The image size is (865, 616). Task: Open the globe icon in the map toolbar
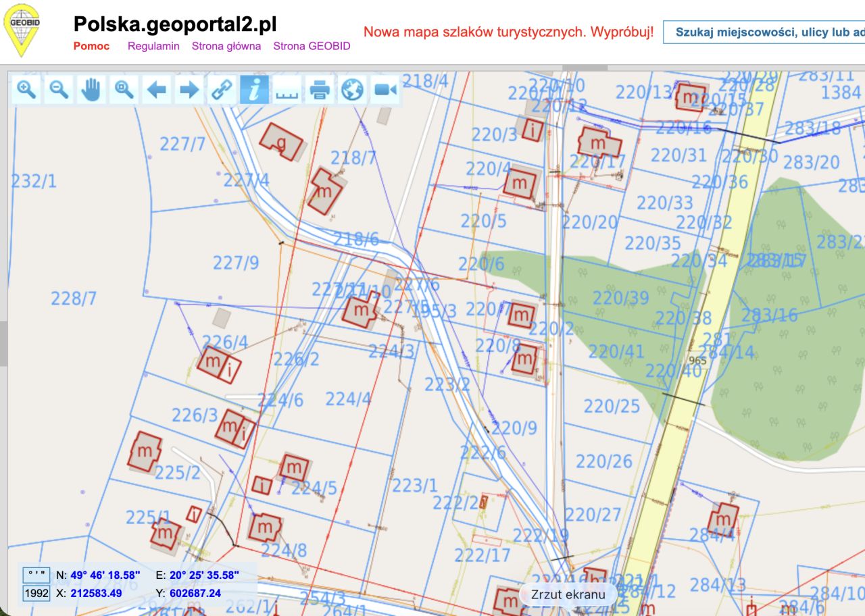[x=352, y=89]
